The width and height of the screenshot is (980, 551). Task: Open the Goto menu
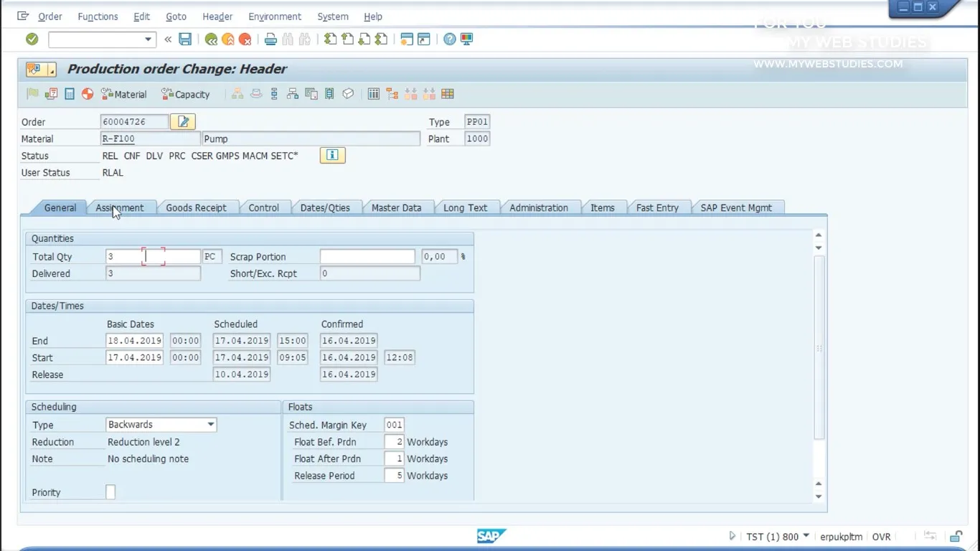[x=176, y=17]
